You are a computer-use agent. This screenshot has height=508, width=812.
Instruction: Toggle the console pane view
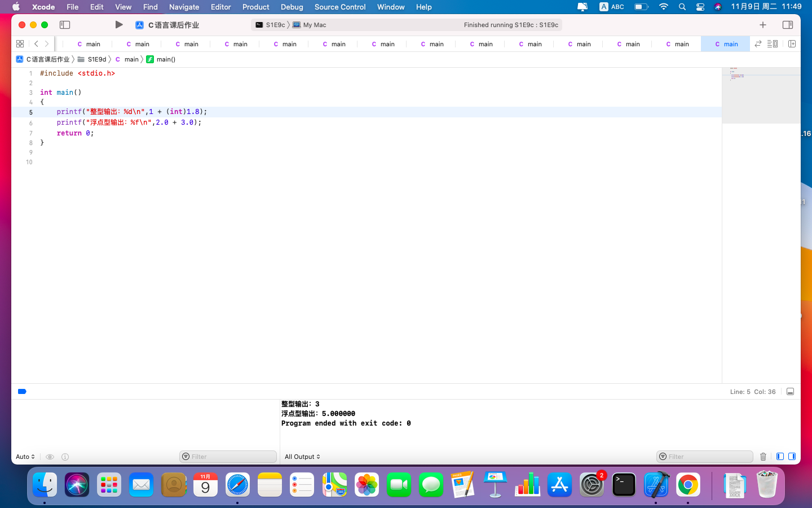click(792, 457)
